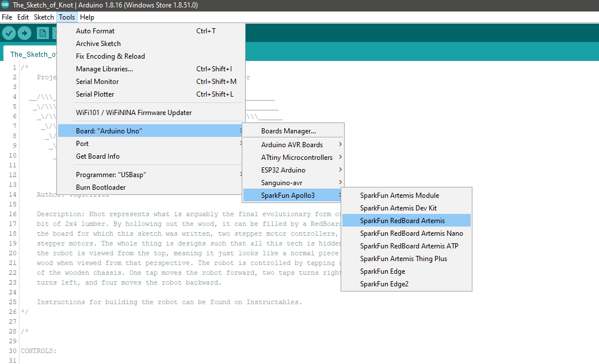Open Boards Manager...
The height and width of the screenshot is (364, 599).
point(293,131)
